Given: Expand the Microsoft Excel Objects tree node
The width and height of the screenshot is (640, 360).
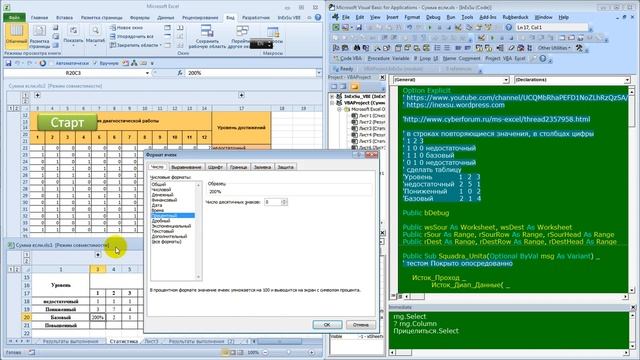Looking at the screenshot, I should point(339,109).
